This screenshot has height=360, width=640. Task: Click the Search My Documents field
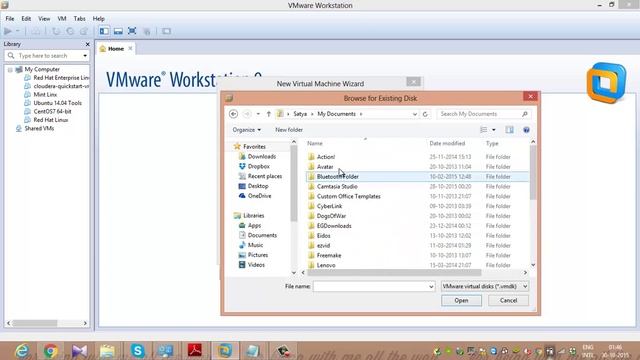tap(484, 114)
